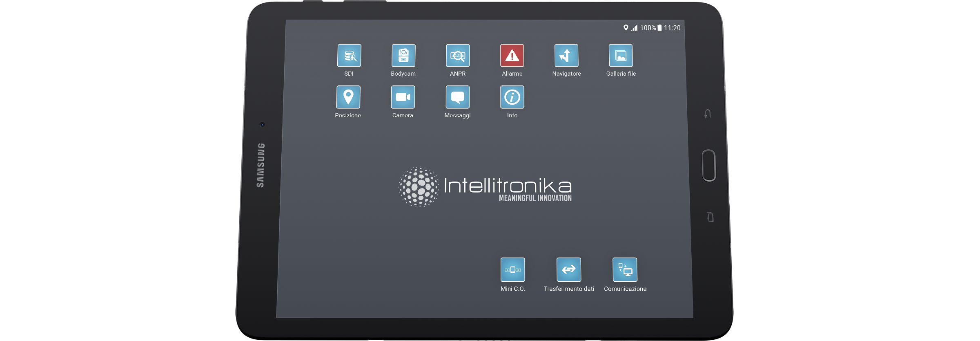Image resolution: width=980 pixels, height=341 pixels.
Task: Click the 11:20 clock in status bar
Action: point(672,28)
